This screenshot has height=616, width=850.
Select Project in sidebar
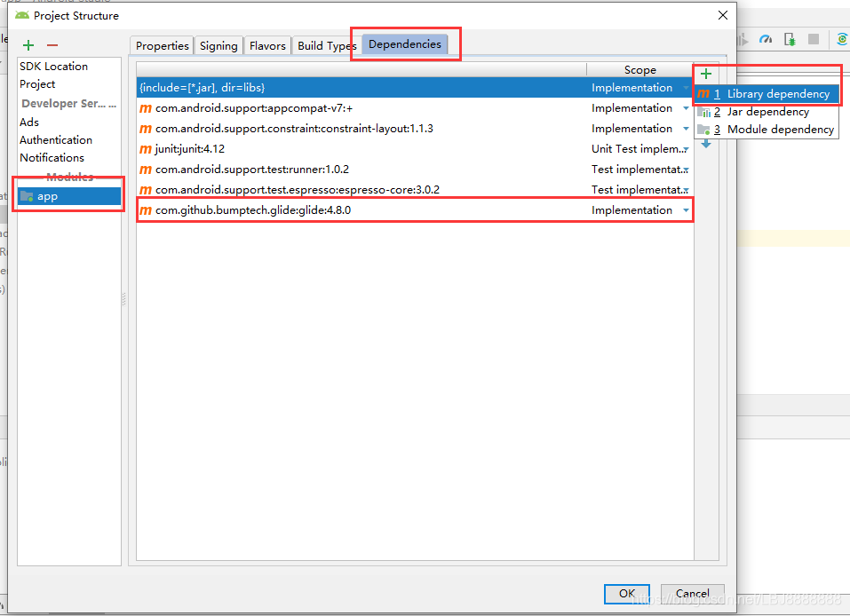pos(37,84)
